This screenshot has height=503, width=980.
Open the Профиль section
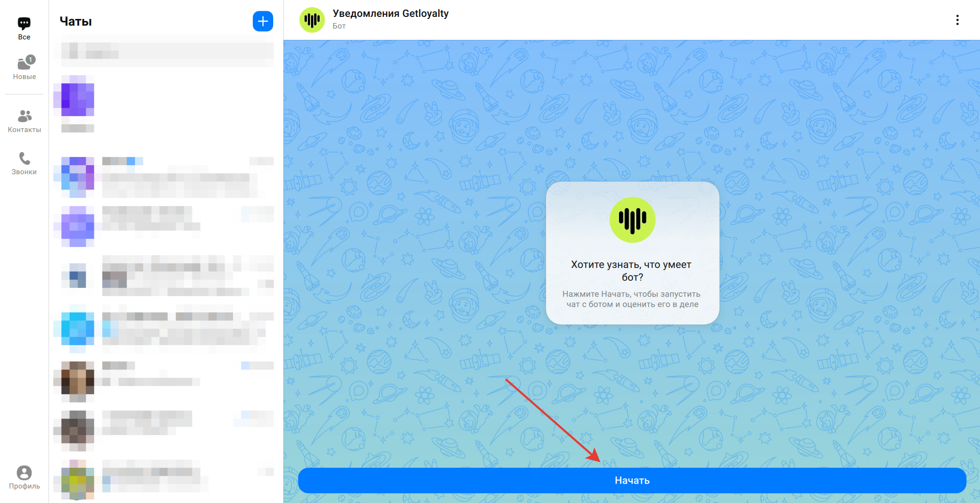pyautogui.click(x=24, y=477)
